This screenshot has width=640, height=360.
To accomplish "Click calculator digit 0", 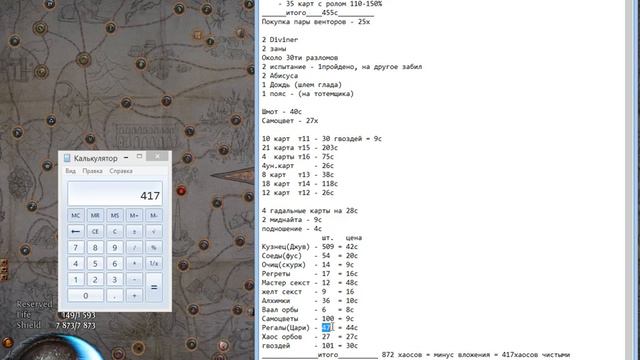I will (x=85, y=296).
